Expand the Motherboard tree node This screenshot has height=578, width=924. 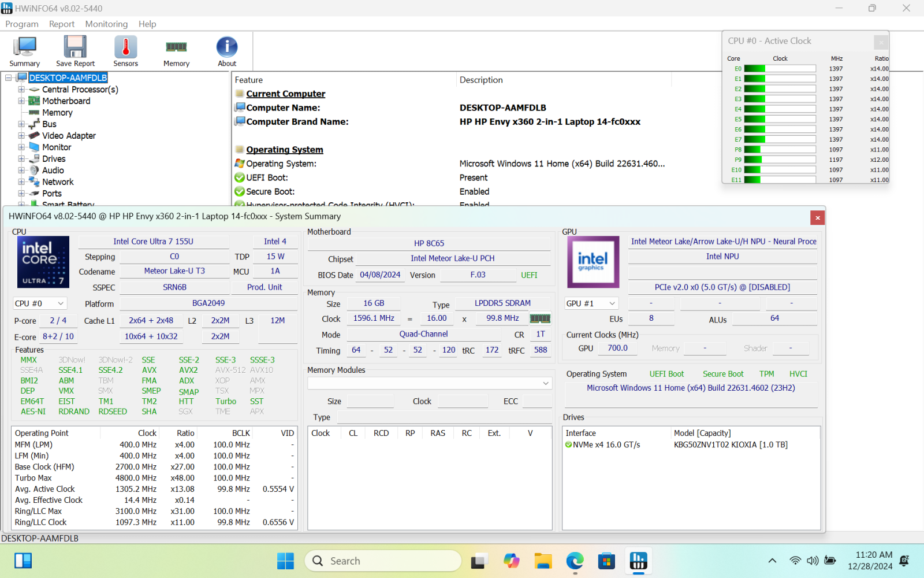(21, 101)
